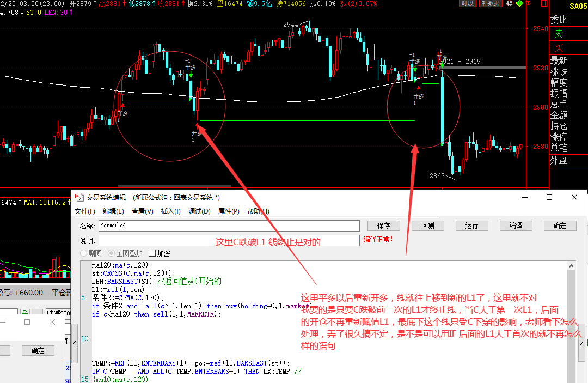
Task: Open the 调试(D) menu
Action: pos(199,211)
